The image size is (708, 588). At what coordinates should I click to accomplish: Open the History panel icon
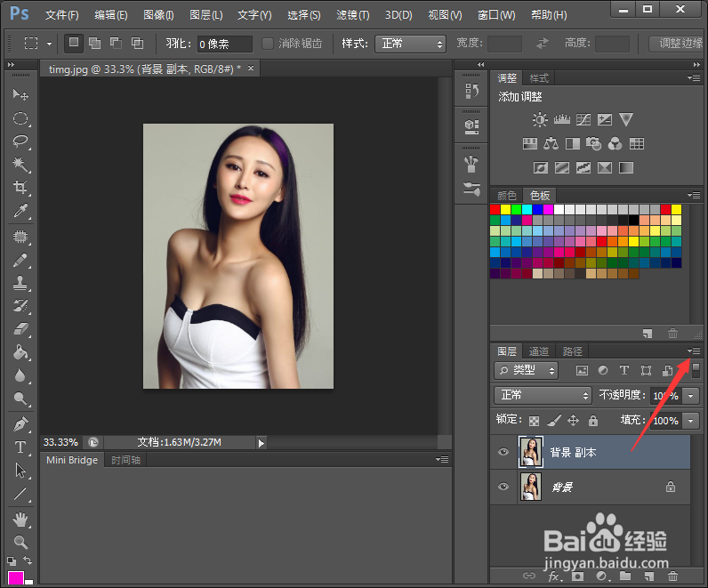(471, 91)
